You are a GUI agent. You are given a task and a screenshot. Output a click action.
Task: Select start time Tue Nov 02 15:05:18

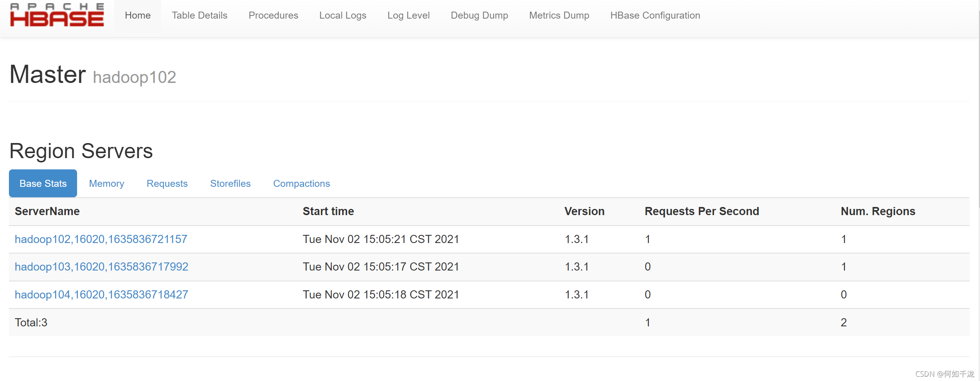point(381,295)
